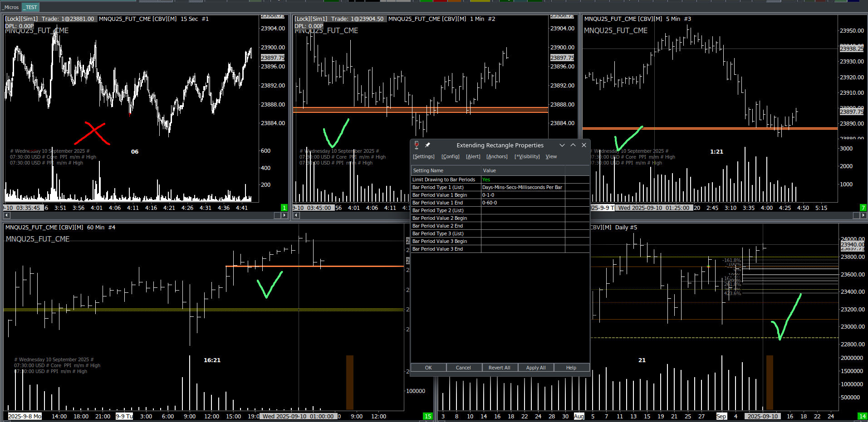Viewport: 868px width, 422px height.
Task: Click the Help button
Action: [571, 368]
